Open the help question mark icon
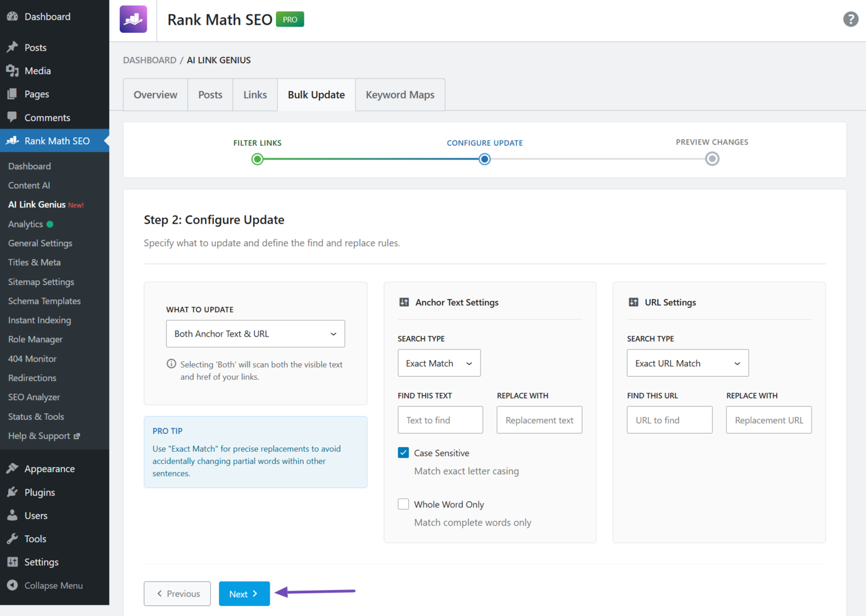 (851, 19)
